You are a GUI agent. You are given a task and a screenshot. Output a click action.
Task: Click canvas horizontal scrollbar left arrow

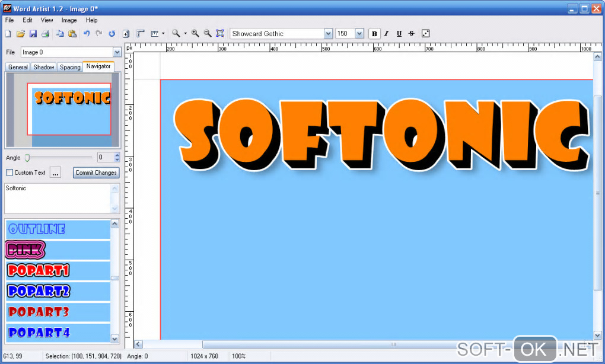(x=139, y=344)
